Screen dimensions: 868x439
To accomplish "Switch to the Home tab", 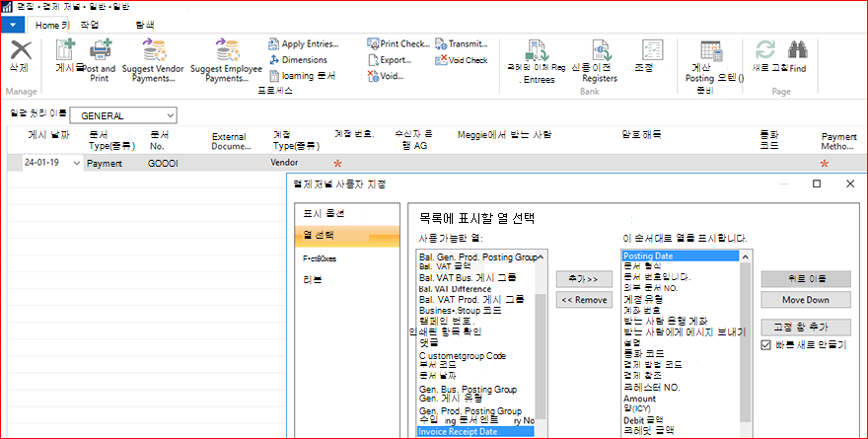I will point(47,25).
